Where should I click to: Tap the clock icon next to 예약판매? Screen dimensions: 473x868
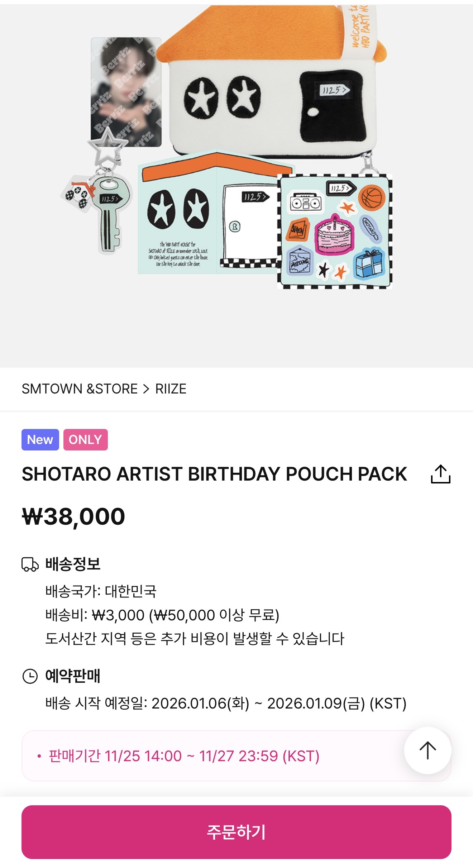(x=30, y=676)
